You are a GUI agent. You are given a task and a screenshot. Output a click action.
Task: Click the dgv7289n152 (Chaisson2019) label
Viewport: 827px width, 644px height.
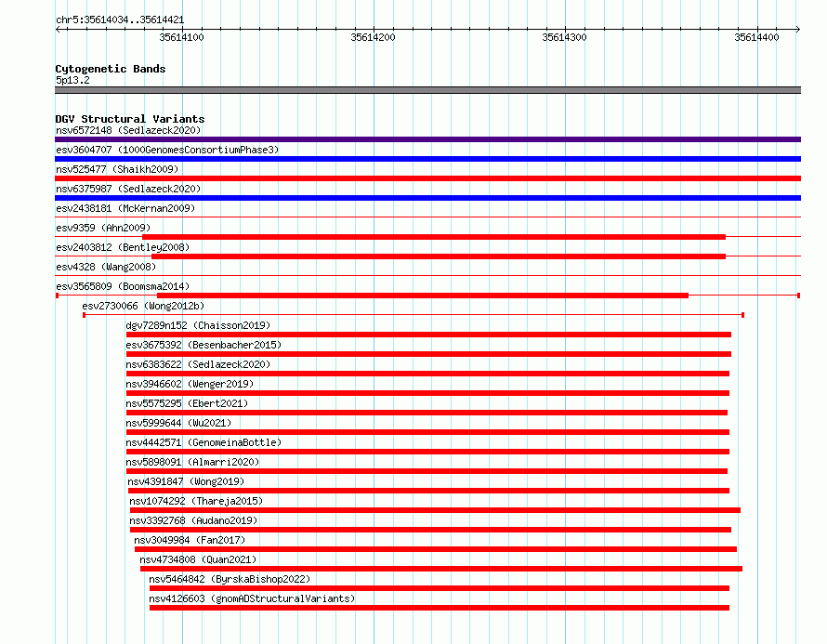click(198, 325)
